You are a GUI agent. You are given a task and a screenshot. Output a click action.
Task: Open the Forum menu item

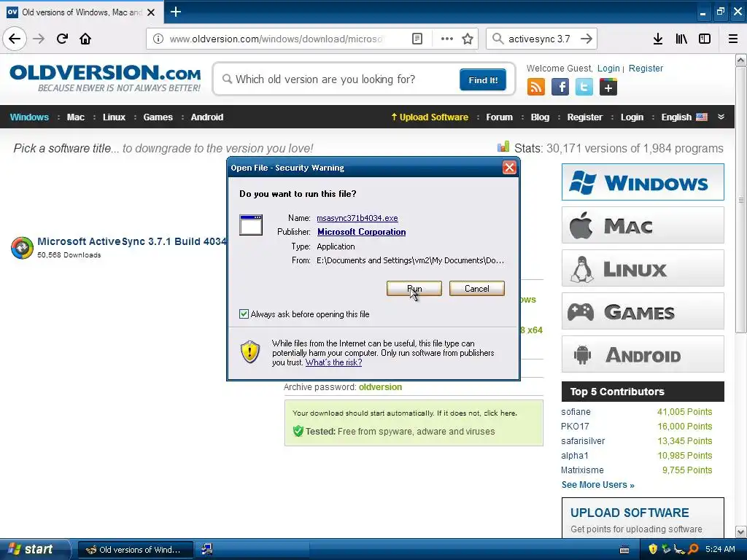499,117
